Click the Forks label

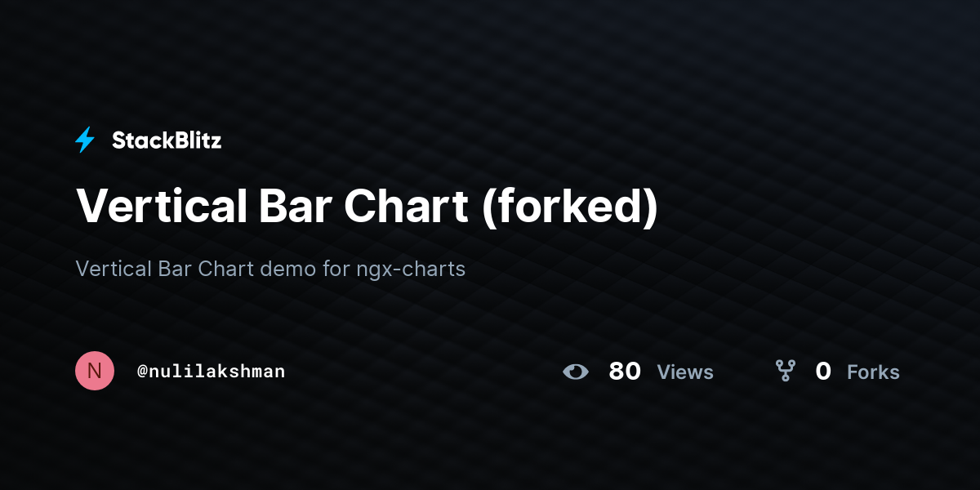[x=873, y=372]
